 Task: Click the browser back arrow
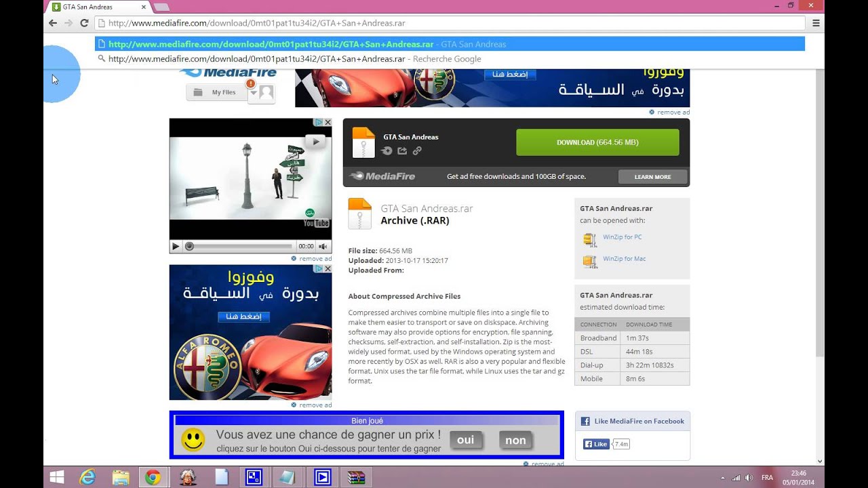pos(53,23)
